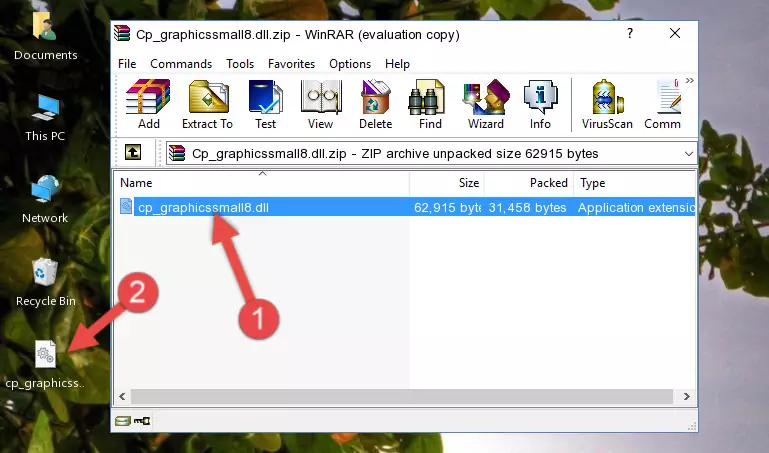Select the This PC desktop icon
Image resolution: width=769 pixels, height=453 pixels.
tap(45, 118)
